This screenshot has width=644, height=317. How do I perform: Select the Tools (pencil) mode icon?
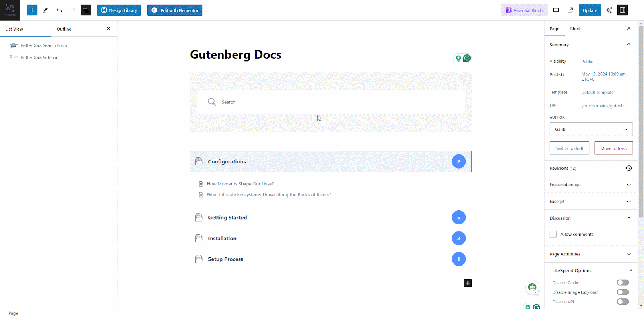45,10
